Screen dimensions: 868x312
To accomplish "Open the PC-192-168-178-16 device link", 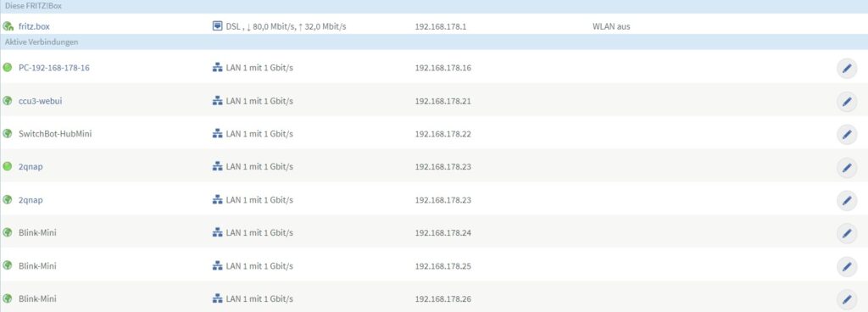I will (x=53, y=68).
